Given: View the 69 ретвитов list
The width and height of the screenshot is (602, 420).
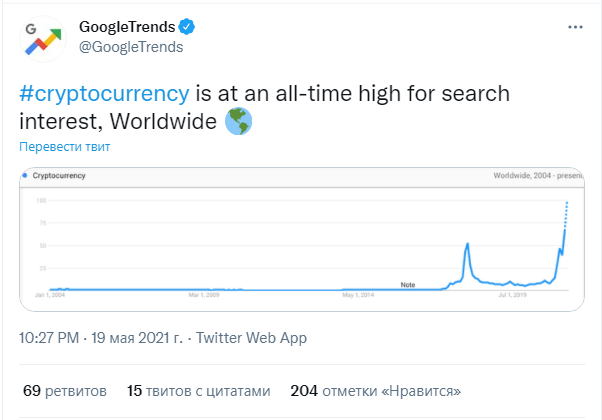Looking at the screenshot, I should pyautogui.click(x=65, y=391).
